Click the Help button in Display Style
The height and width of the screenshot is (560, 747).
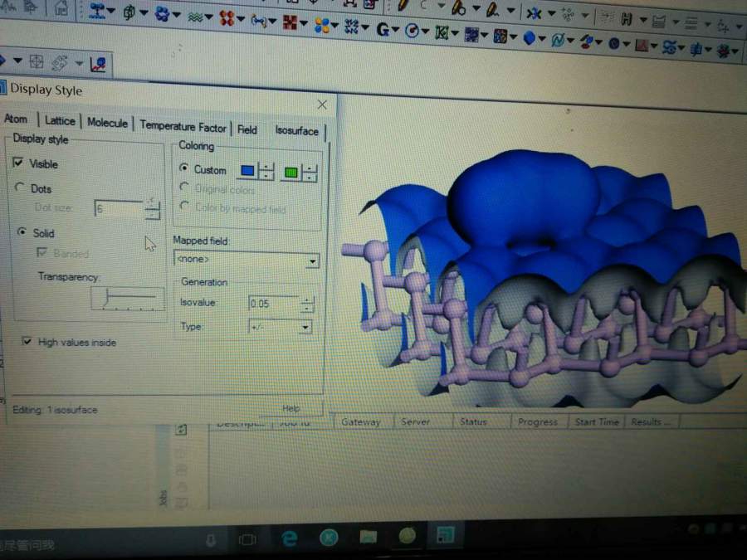tap(290, 408)
